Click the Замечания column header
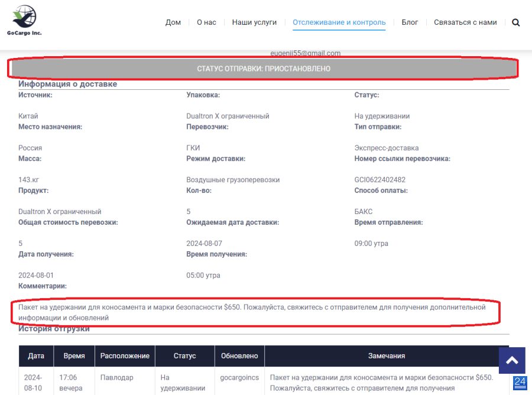532x395 pixels. pos(387,356)
